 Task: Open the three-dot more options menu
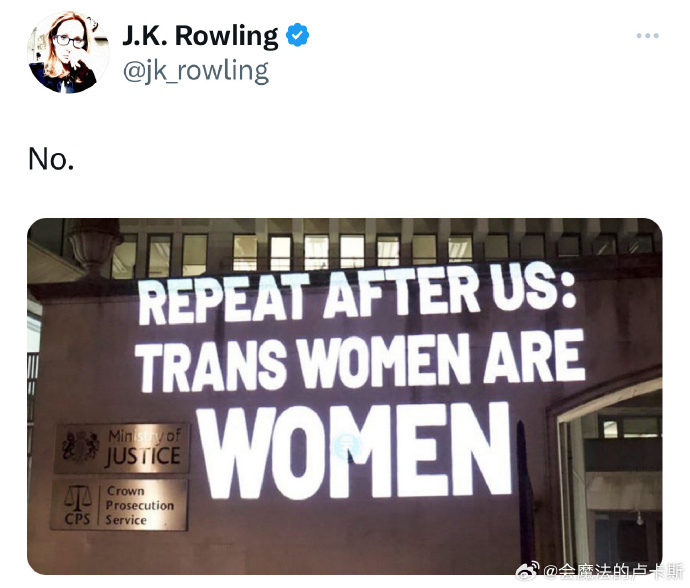click(647, 36)
